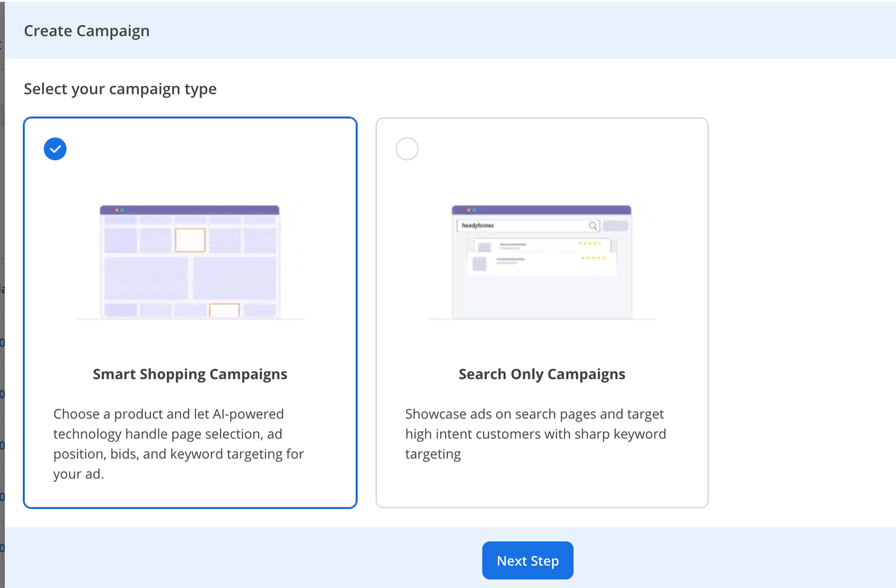Click the Search Only Campaigns title
The height and width of the screenshot is (588, 896).
click(x=542, y=375)
